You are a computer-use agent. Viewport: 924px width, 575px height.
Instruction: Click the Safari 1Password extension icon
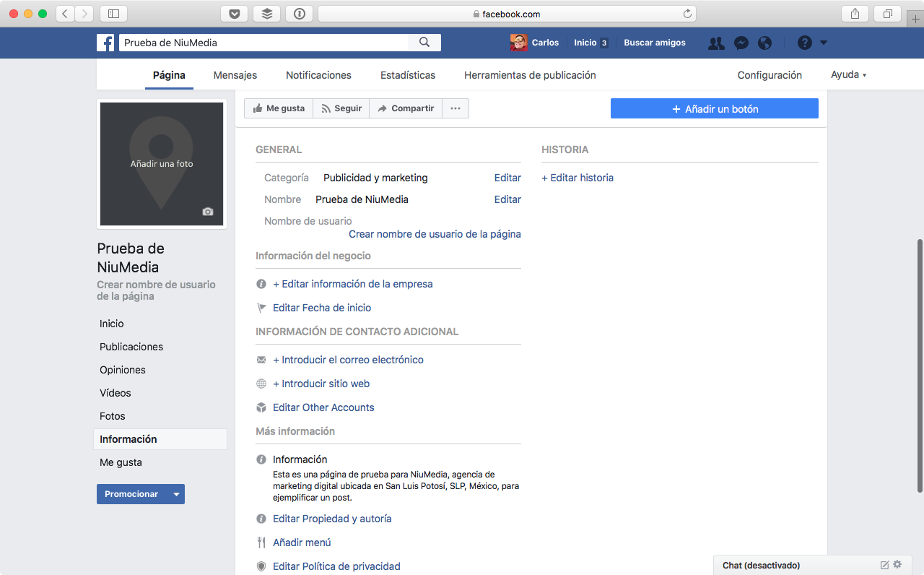[x=300, y=14]
